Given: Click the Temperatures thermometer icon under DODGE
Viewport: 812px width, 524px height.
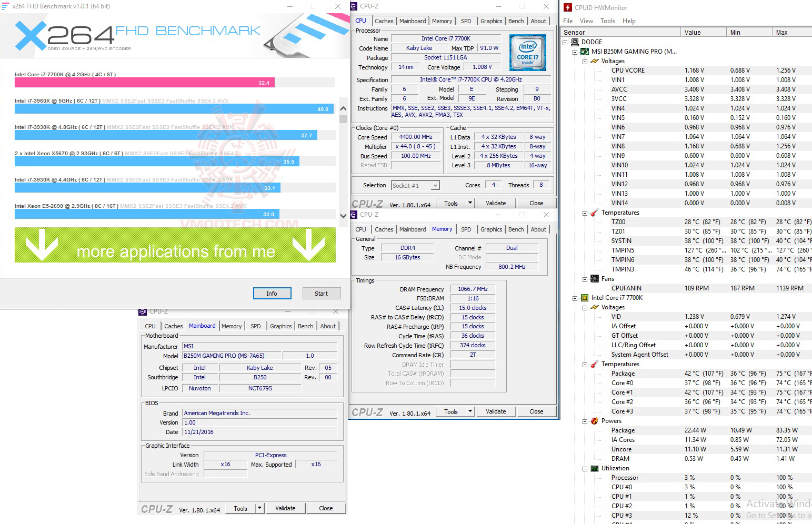Looking at the screenshot, I should pyautogui.click(x=594, y=213).
